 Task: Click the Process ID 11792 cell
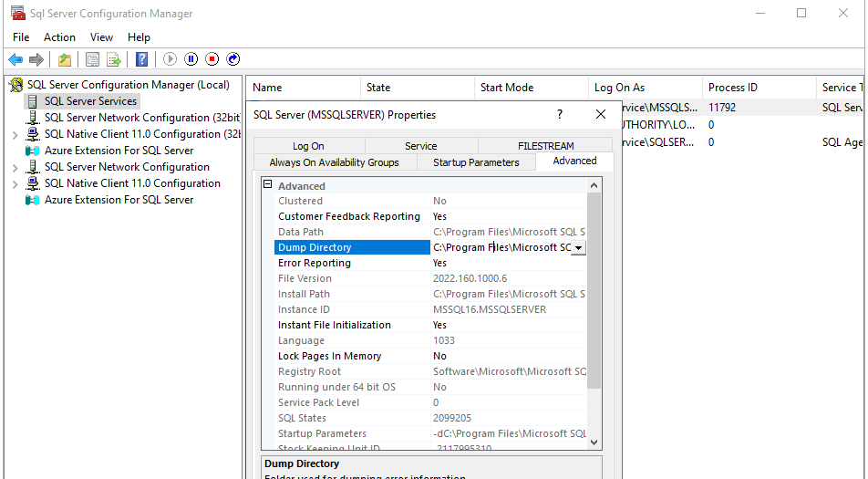pos(722,108)
